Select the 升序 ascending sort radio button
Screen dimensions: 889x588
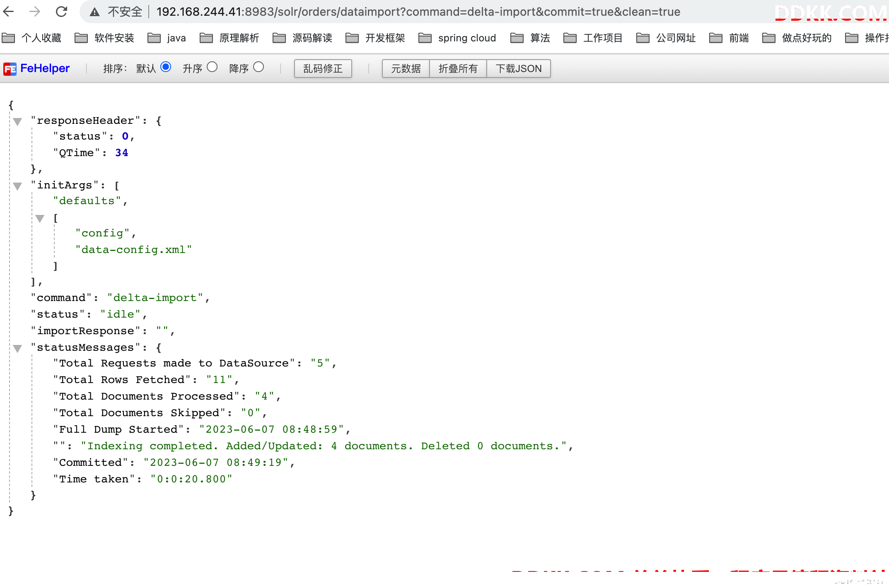212,67
